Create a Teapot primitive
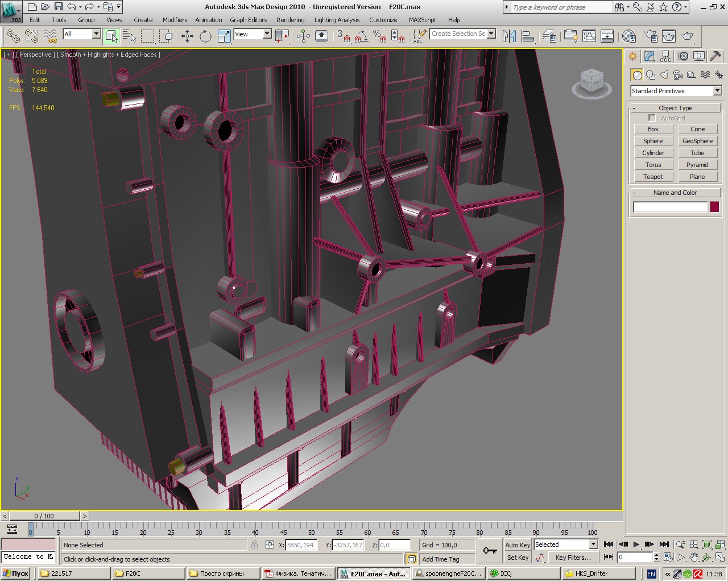 653,177
